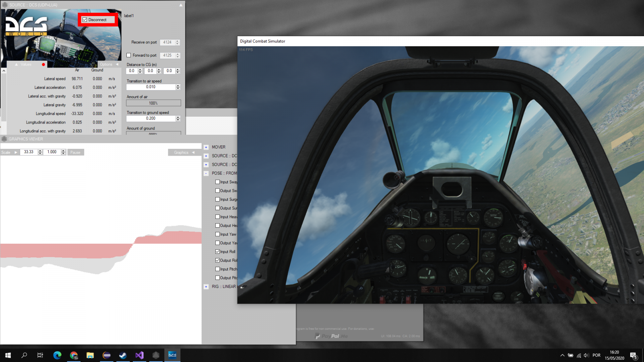Open Visual Studio from the taskbar
This screenshot has height=362, width=644.
139,355
